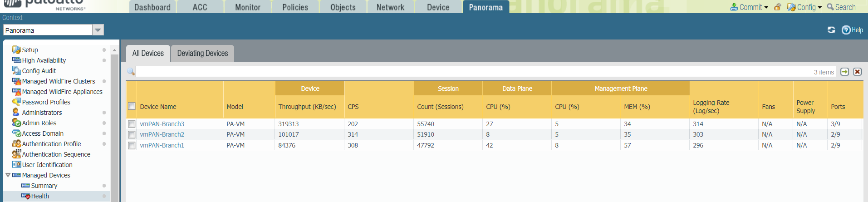868x202 pixels.
Task: Select Managed WildFire Clusters icon
Action: pyautogui.click(x=16, y=81)
